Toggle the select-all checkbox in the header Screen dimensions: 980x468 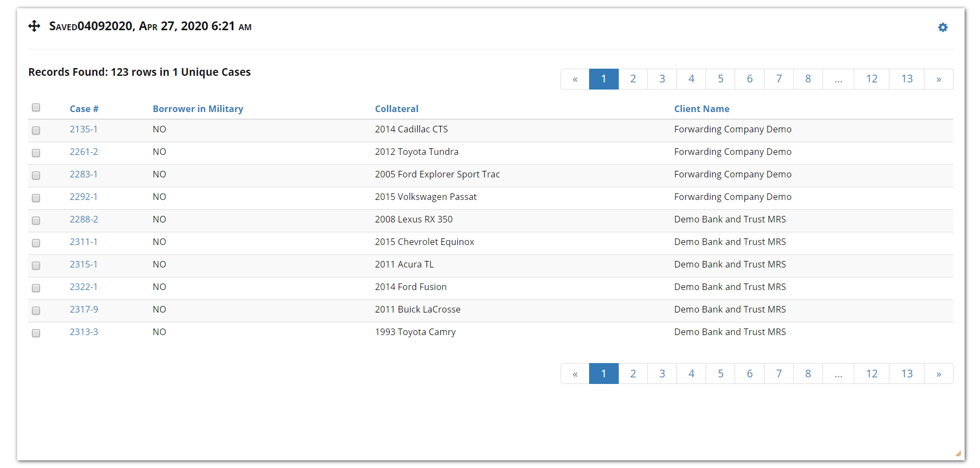[x=36, y=108]
